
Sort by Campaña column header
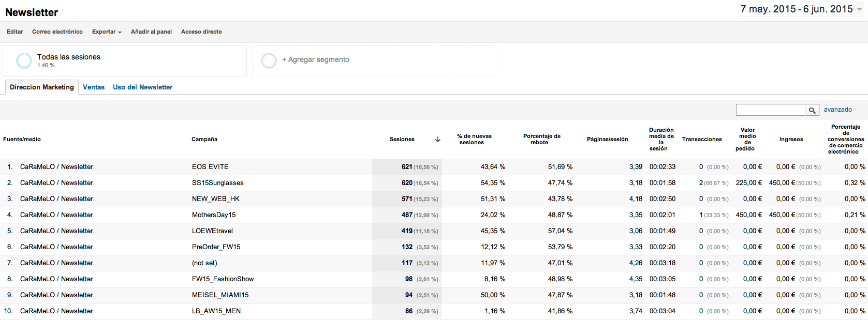tap(204, 140)
